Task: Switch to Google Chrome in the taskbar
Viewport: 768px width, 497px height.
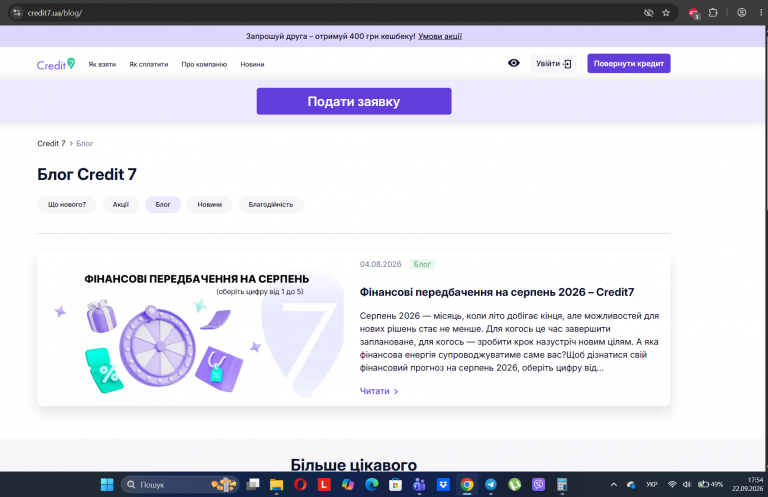Action: coord(467,485)
